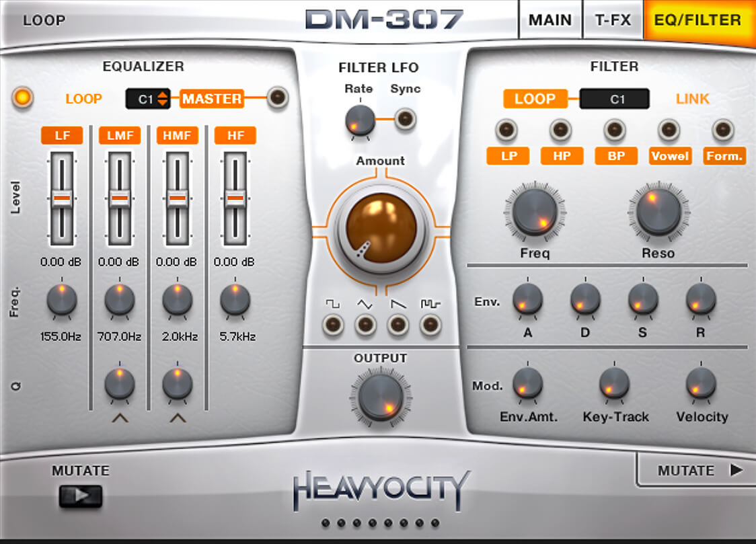This screenshot has width=756, height=544.
Task: Click the filter Reso knob
Action: [x=658, y=212]
